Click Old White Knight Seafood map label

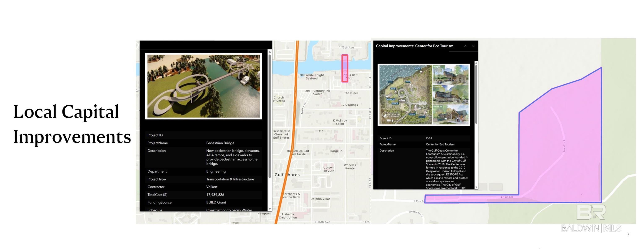point(312,77)
